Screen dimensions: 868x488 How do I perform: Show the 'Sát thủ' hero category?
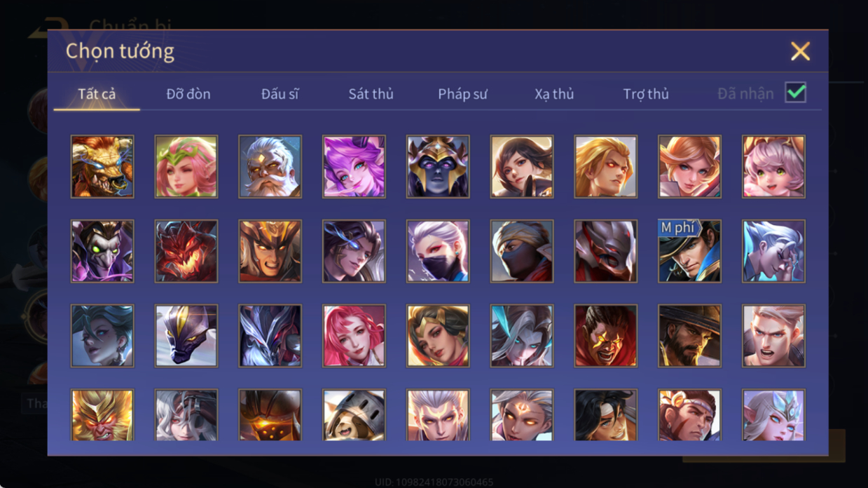point(371,93)
